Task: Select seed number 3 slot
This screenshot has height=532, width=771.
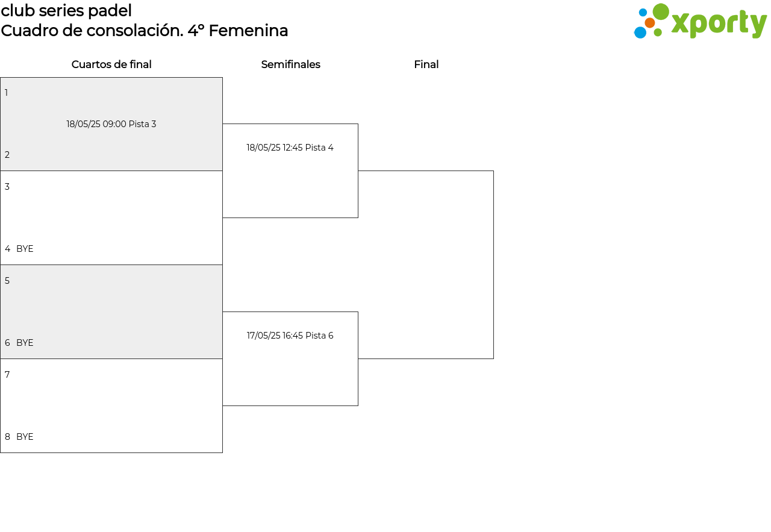Action: (x=7, y=187)
